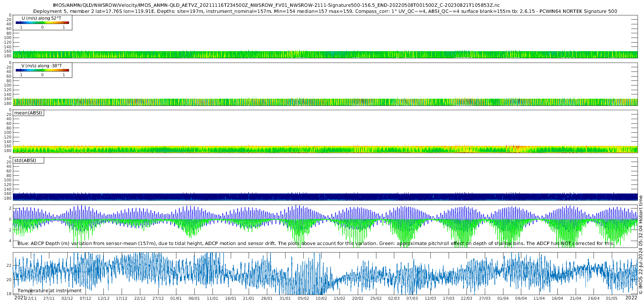644x304 pixels.
Task: Select the 'U (m/s) along 52°T' legend title
Action: pos(42,18)
